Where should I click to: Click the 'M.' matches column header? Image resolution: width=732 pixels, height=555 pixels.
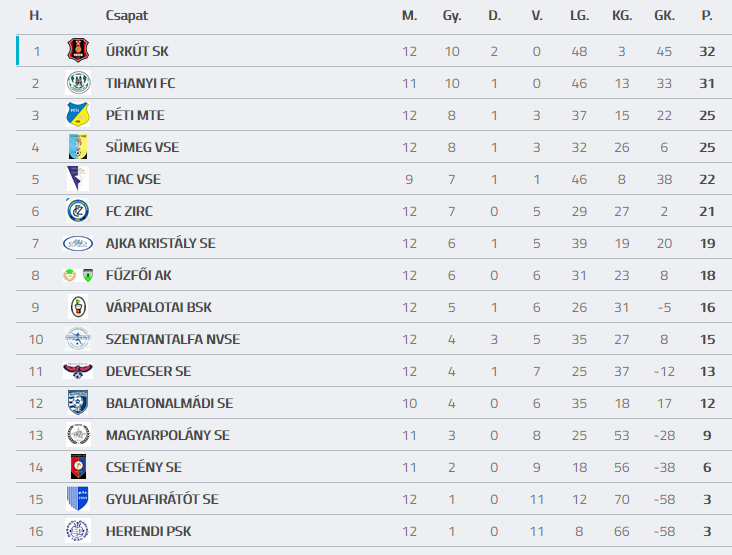pos(409,16)
